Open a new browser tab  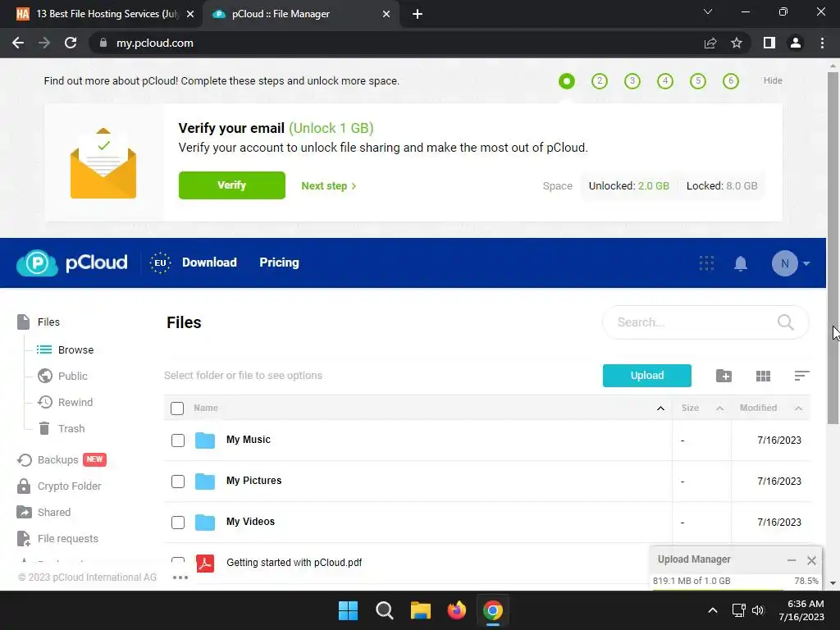[418, 14]
